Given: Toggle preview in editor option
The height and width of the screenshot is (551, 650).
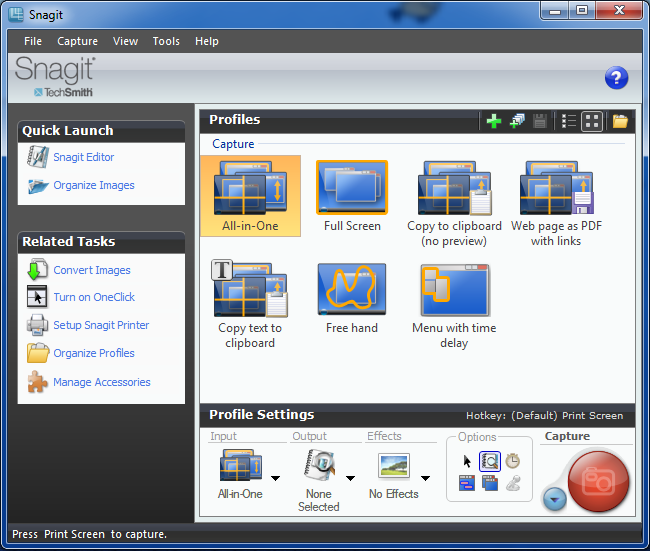Looking at the screenshot, I should coord(490,461).
